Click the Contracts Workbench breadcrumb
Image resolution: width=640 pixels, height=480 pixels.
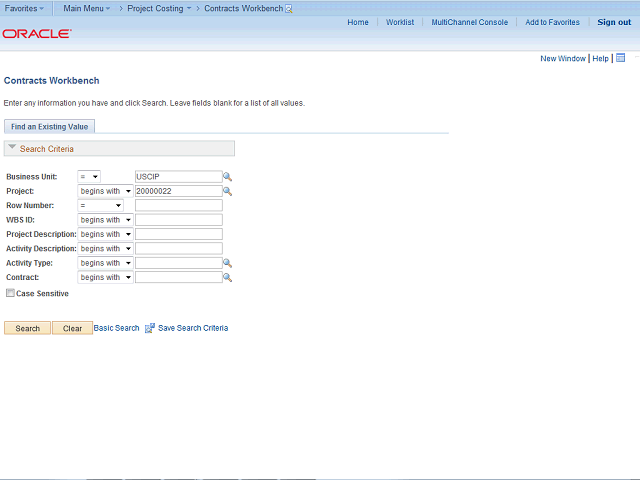click(x=244, y=8)
